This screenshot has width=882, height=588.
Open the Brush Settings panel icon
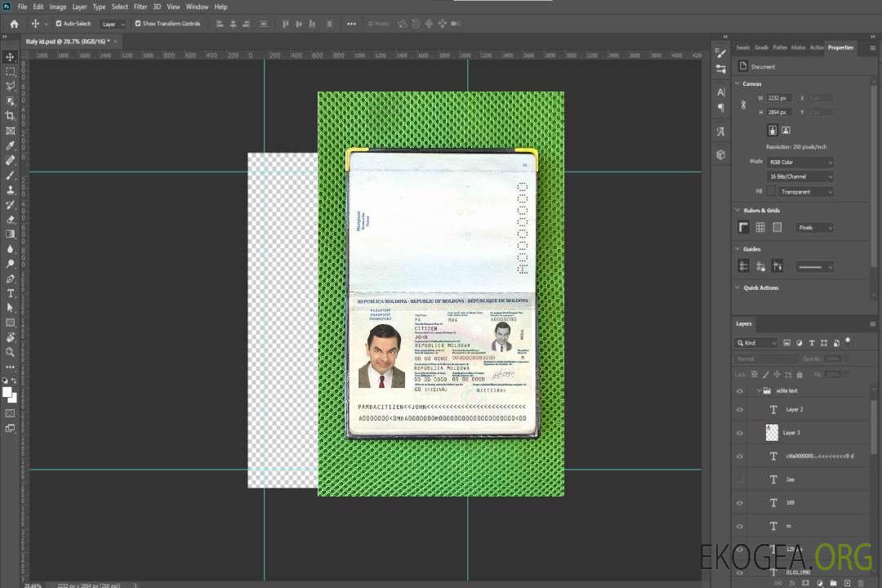[x=720, y=53]
